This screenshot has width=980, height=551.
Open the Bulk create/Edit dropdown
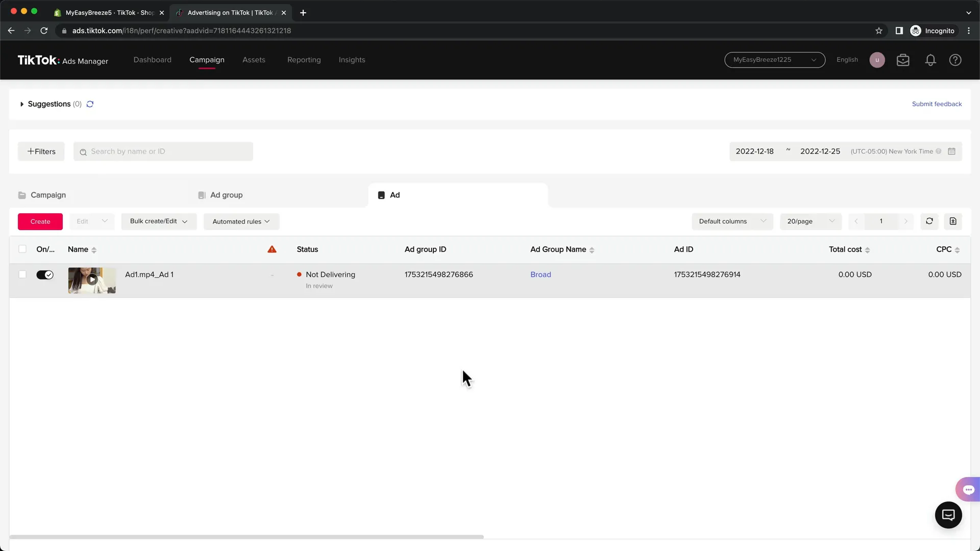point(159,221)
